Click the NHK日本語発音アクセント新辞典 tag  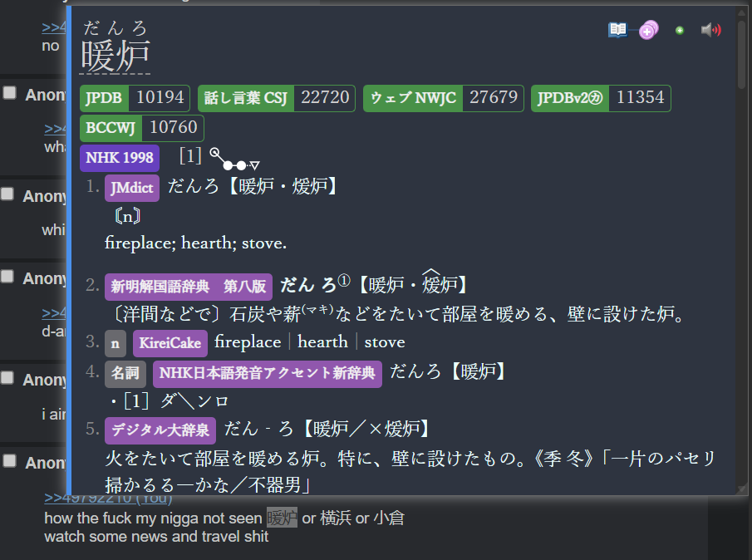click(267, 374)
